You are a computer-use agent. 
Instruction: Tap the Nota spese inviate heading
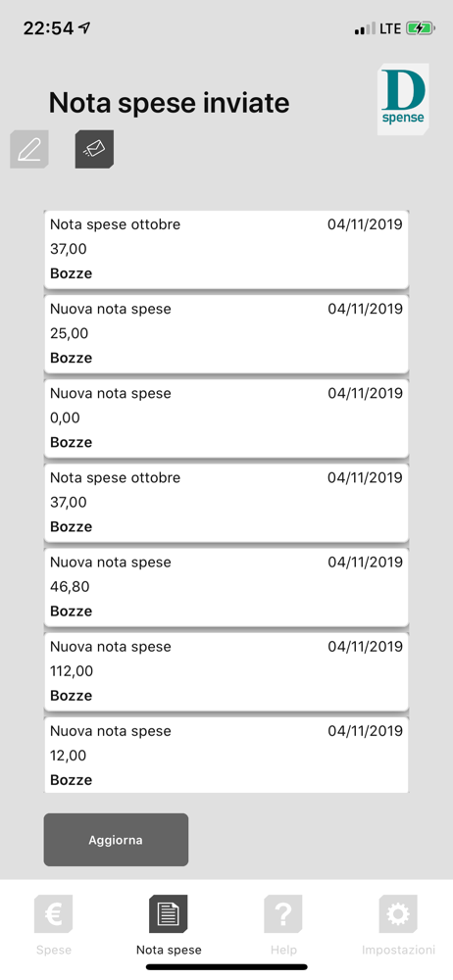point(169,103)
